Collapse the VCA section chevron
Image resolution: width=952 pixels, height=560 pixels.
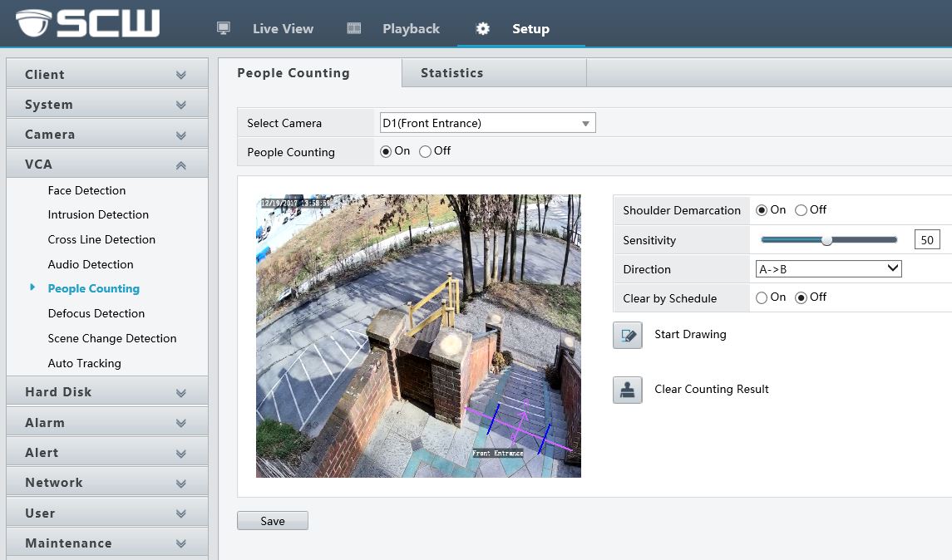tap(180, 165)
